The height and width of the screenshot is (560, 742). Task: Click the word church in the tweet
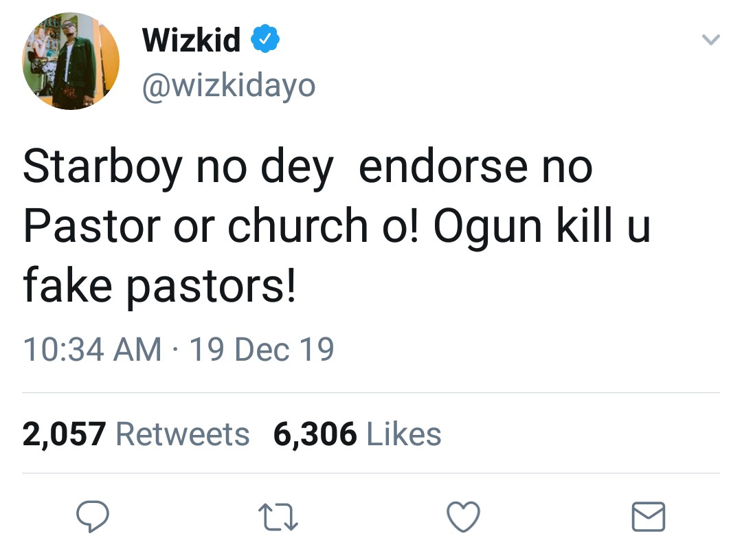pyautogui.click(x=297, y=227)
